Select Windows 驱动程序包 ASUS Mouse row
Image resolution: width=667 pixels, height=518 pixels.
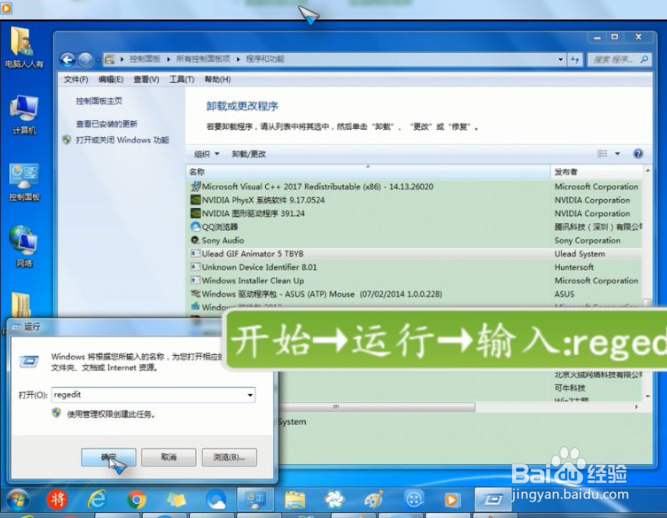tap(415, 294)
